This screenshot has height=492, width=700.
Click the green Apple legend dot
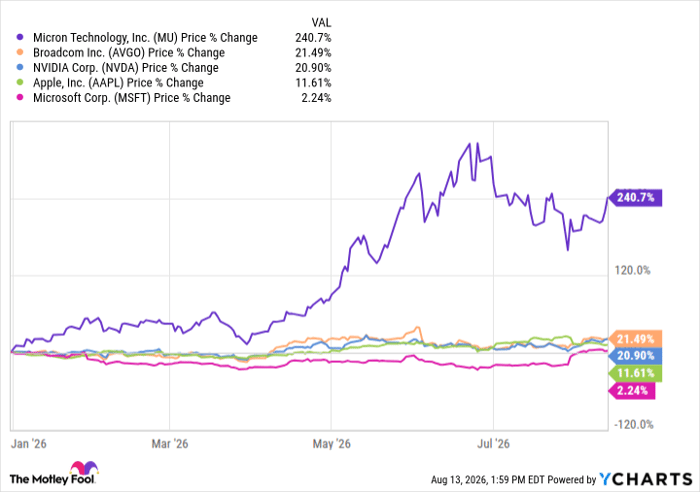(20, 83)
